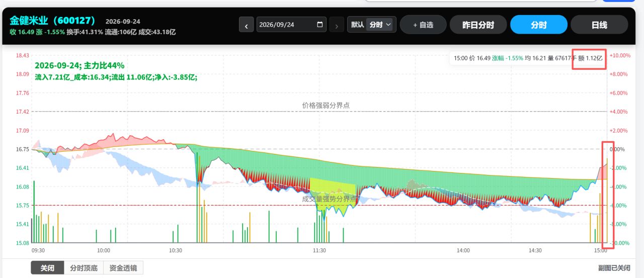Viewport: 644px width, 278px height.
Task: Add stock via + 自选 button
Action: coord(423,25)
